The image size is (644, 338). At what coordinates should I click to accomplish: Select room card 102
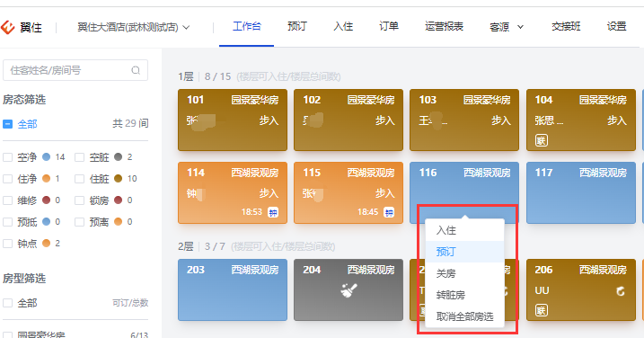(x=348, y=120)
